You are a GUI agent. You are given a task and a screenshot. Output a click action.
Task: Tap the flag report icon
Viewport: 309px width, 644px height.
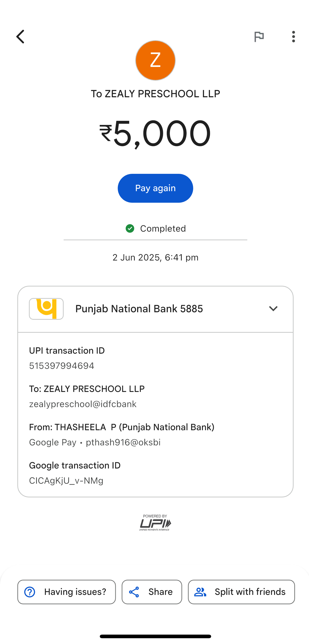[x=259, y=37]
